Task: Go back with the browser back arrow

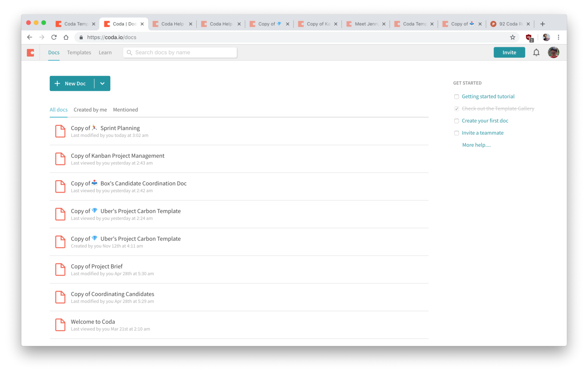Action: pyautogui.click(x=30, y=37)
